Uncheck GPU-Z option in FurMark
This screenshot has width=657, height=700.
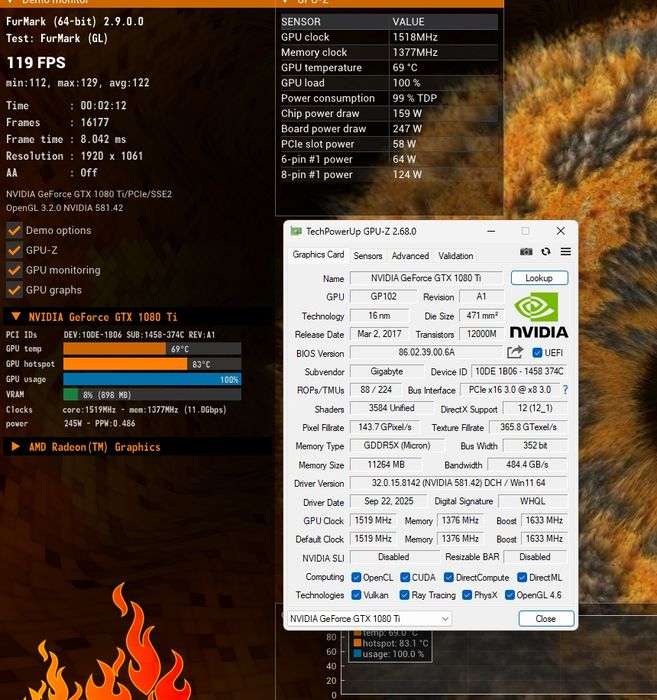pos(14,250)
